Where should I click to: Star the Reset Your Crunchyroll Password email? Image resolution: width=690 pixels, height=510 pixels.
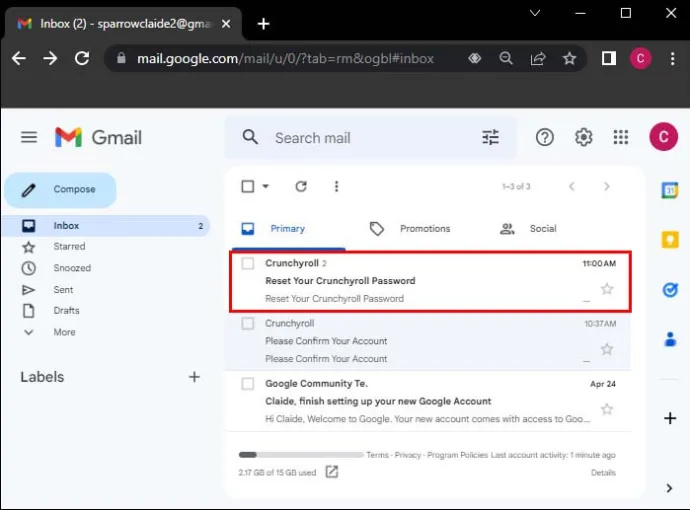(x=607, y=289)
